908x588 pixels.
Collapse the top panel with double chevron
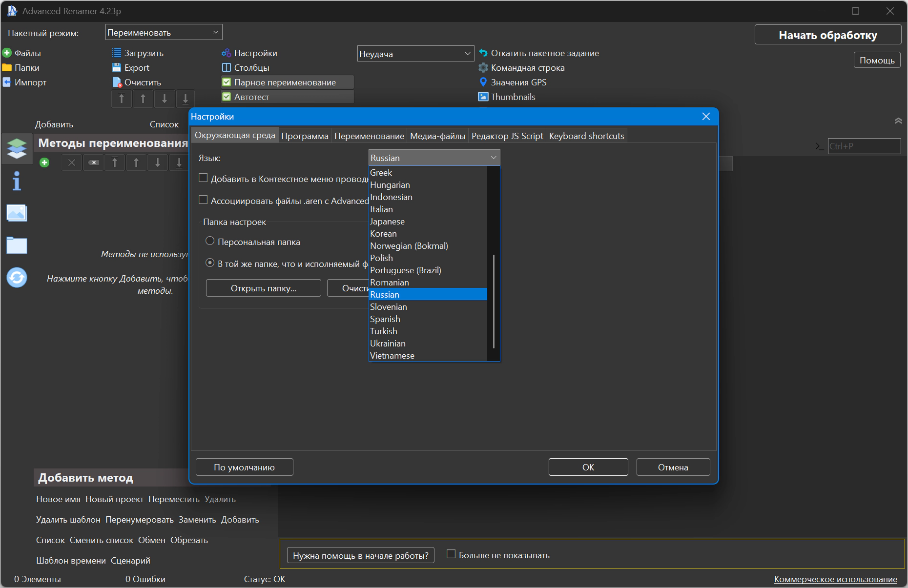tap(898, 121)
